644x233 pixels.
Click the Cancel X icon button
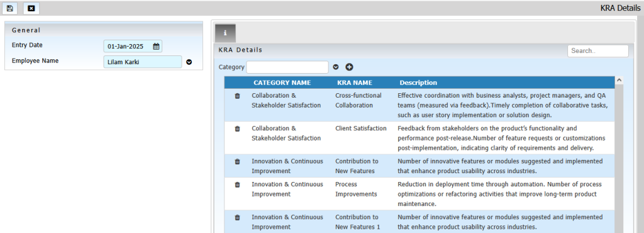click(31, 8)
